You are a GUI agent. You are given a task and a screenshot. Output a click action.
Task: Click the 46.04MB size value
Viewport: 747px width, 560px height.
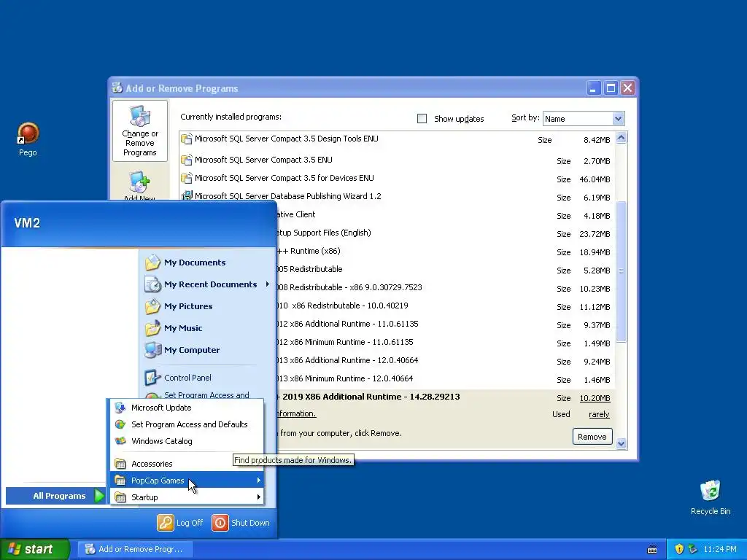tap(595, 179)
